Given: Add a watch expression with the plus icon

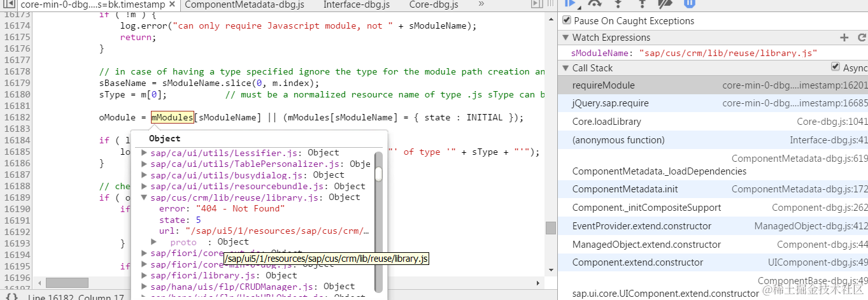Looking at the screenshot, I should pyautogui.click(x=844, y=38).
